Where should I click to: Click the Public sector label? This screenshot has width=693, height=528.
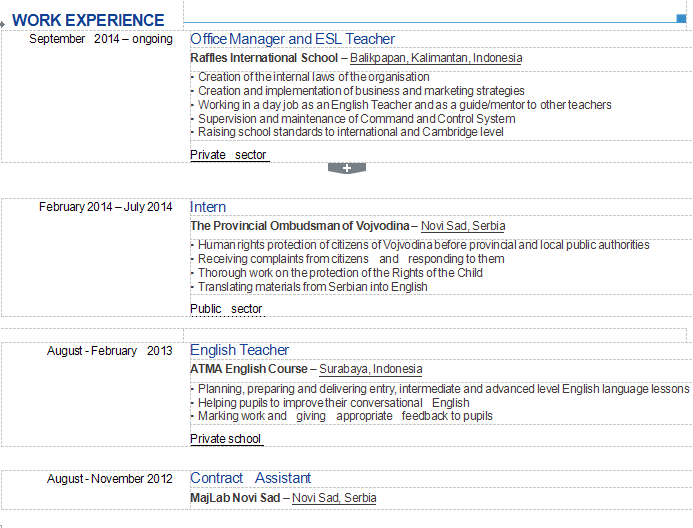coord(226,309)
